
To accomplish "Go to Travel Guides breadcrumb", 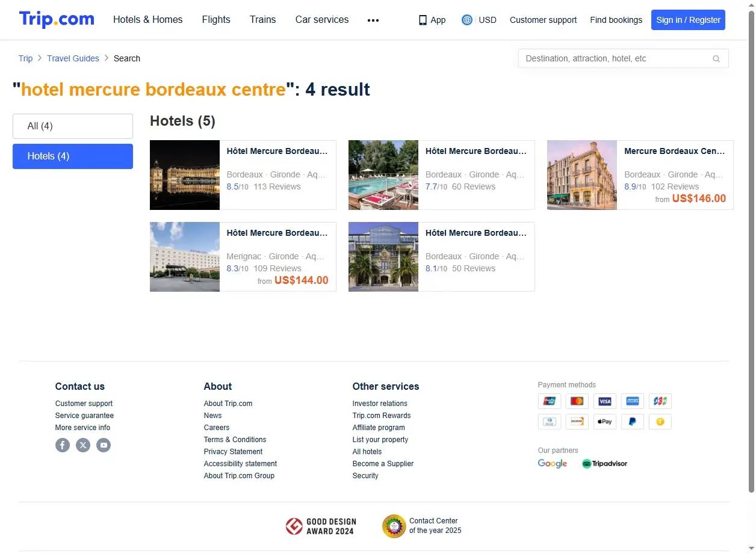I will click(x=73, y=58).
